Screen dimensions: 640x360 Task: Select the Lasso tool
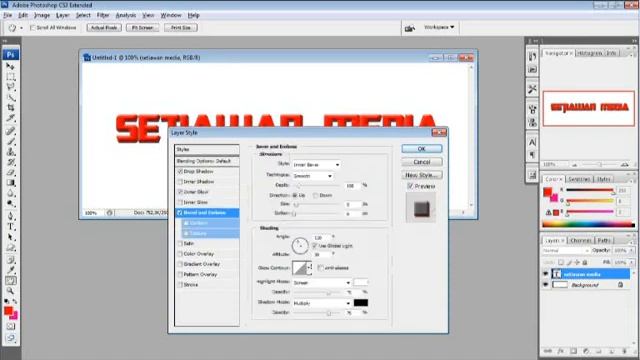click(x=11, y=87)
